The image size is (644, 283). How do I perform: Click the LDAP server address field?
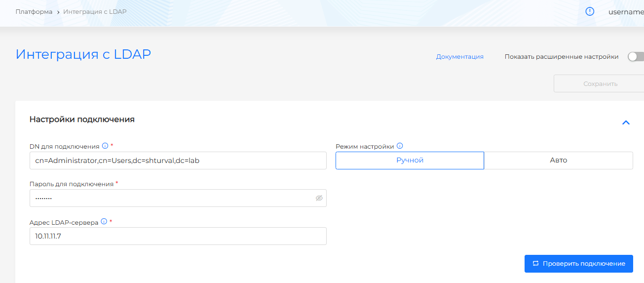[x=178, y=236]
